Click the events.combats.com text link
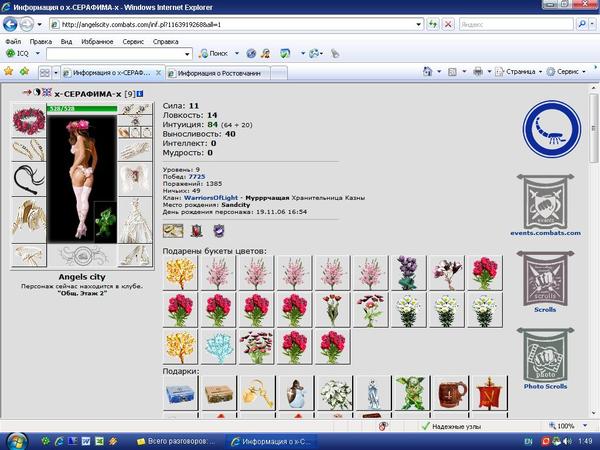Screen dimensions: 600x450 545,233
